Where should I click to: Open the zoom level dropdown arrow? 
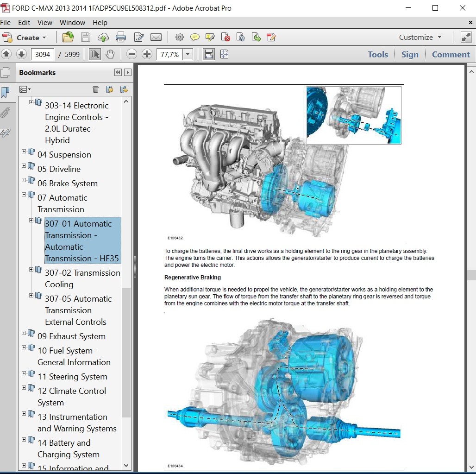point(188,54)
